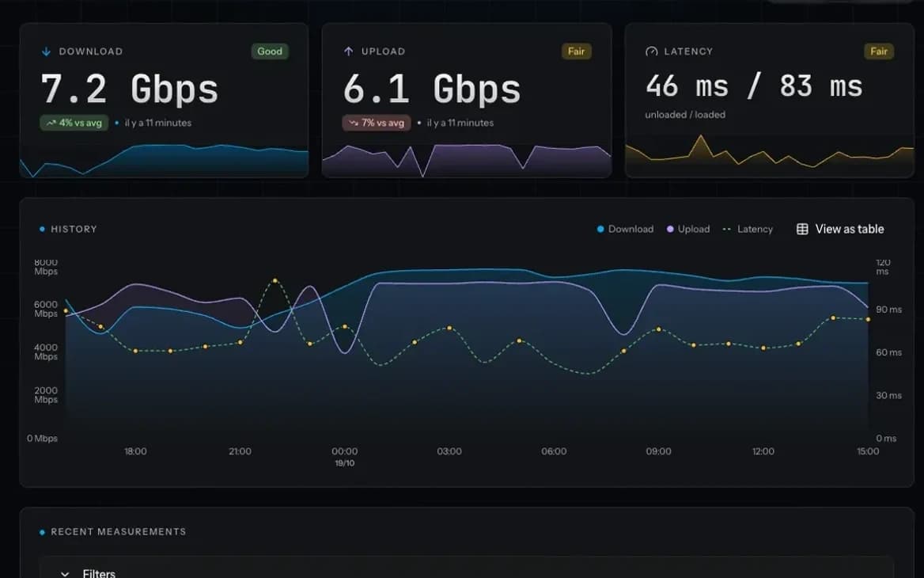
Task: Click the Good badge on Download card
Action: (270, 51)
